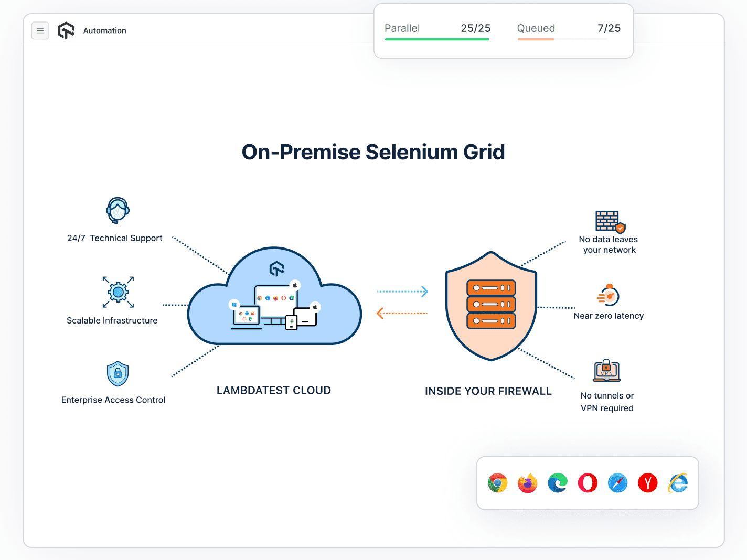The image size is (747, 560).
Task: Click the gear scalable infrastructure icon
Action: [x=119, y=292]
